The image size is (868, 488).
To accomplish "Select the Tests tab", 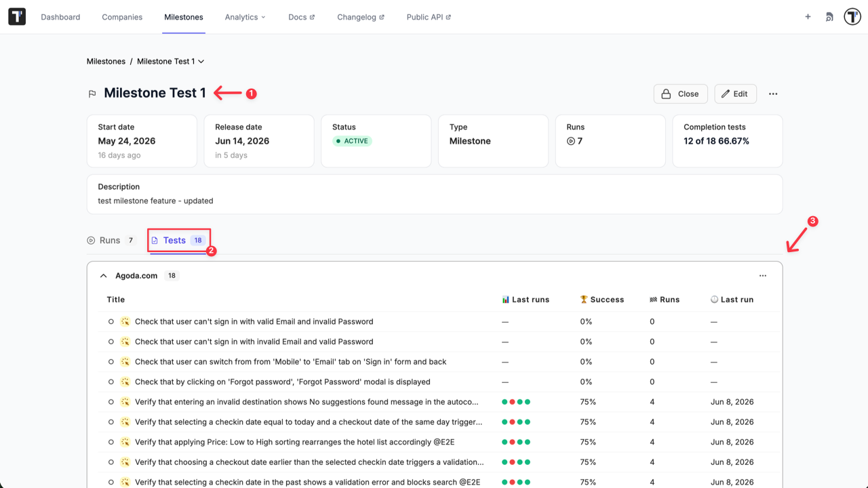I will coord(178,240).
